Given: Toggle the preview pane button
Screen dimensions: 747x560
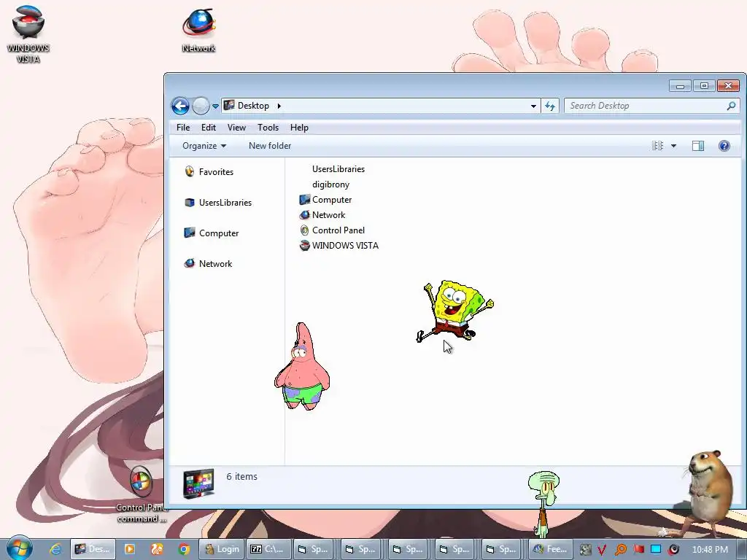Looking at the screenshot, I should click(x=698, y=146).
